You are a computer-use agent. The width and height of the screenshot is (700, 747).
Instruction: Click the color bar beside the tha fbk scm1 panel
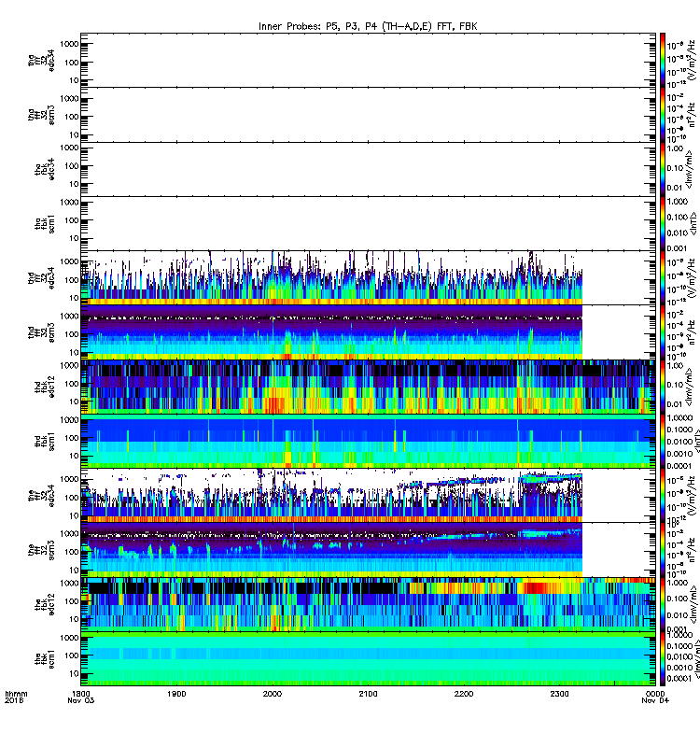coord(662,223)
